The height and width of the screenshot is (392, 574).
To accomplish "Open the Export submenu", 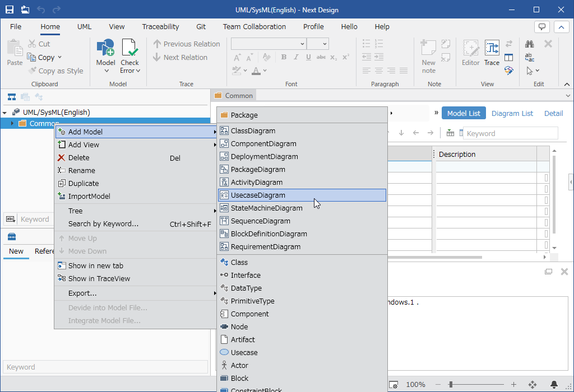I will 136,293.
